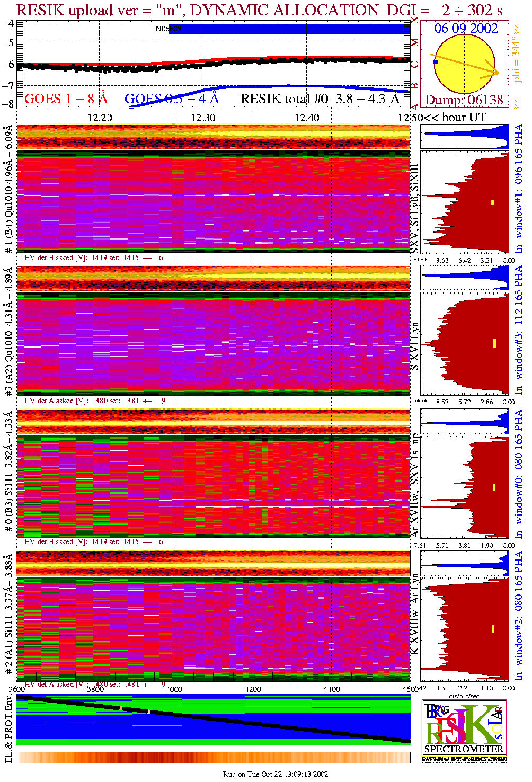Click the RESIK Spectrometer logo

click(464, 727)
